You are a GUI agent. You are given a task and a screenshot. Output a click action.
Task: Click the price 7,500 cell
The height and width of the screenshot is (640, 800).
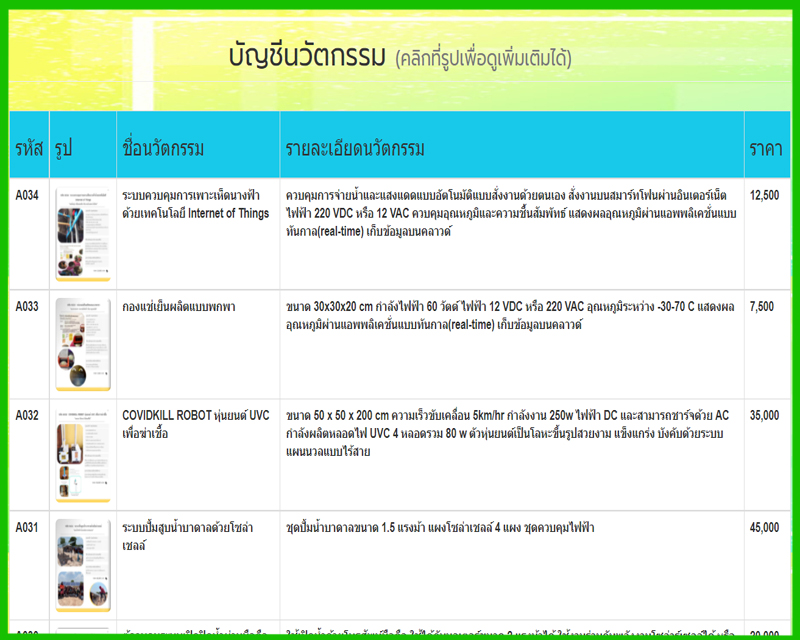[x=762, y=307]
